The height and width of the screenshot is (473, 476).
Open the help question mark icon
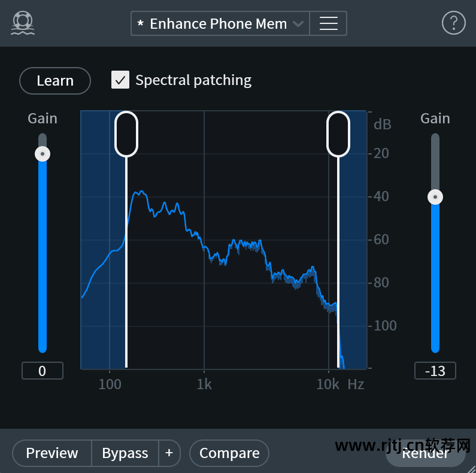pyautogui.click(x=453, y=23)
